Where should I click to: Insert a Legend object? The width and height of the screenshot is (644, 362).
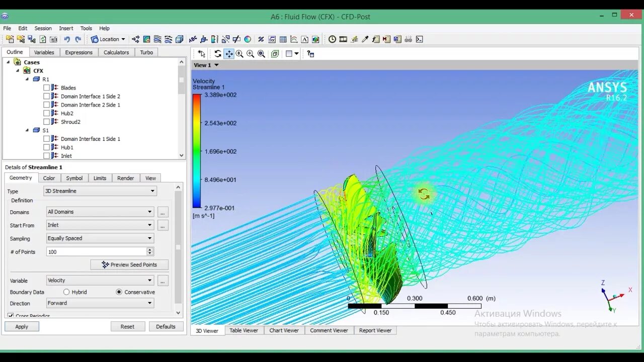coord(214,39)
